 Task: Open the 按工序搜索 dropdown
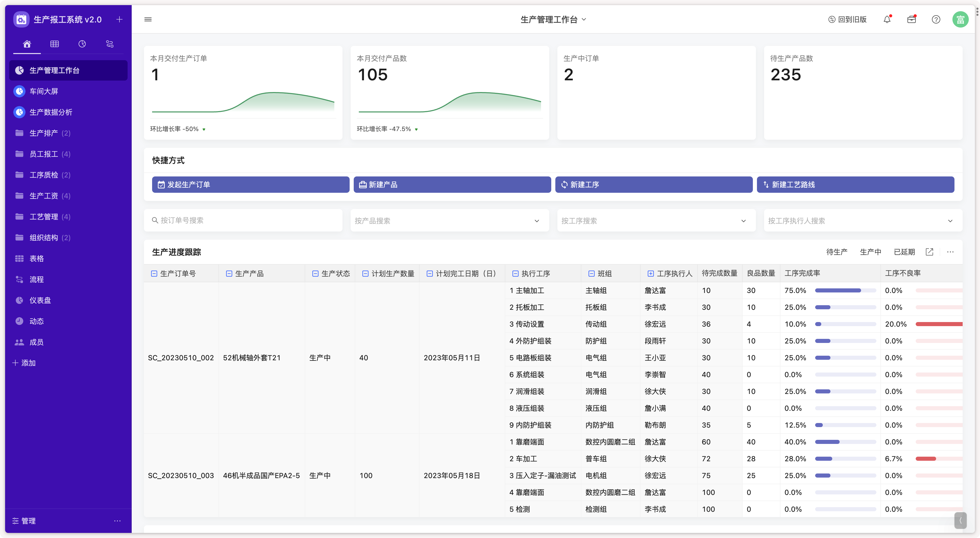(656, 221)
